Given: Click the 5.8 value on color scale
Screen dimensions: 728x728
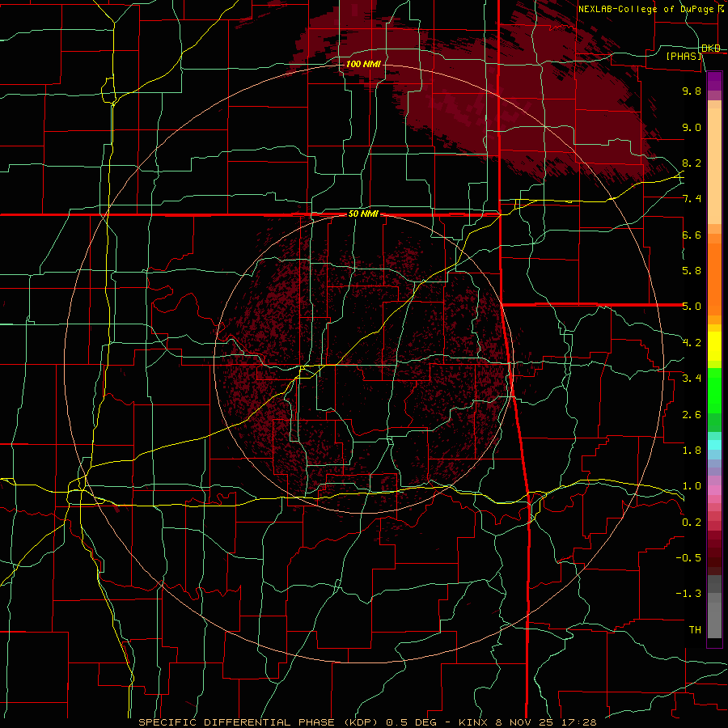Looking at the screenshot, I should [x=692, y=271].
